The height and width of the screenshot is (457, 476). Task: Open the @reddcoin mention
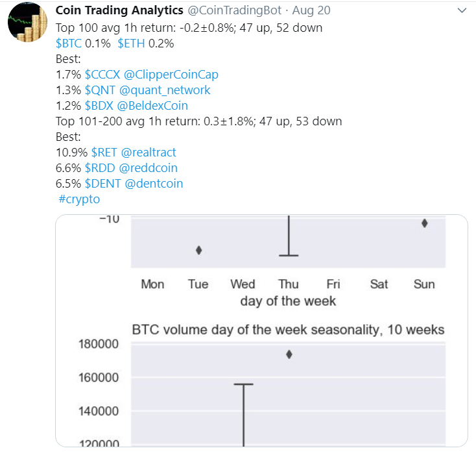point(149,168)
